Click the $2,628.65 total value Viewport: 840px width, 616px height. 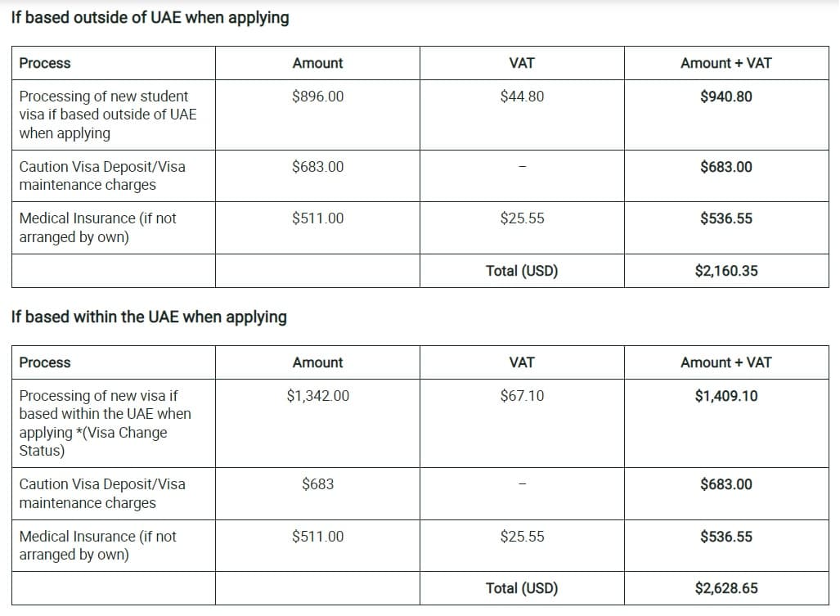(x=725, y=588)
